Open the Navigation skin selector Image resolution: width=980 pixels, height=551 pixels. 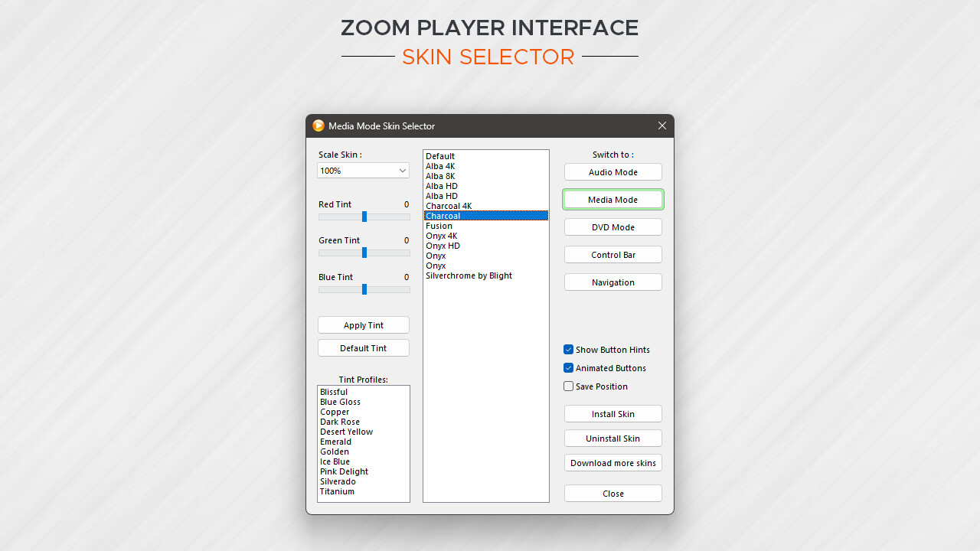pos(612,282)
